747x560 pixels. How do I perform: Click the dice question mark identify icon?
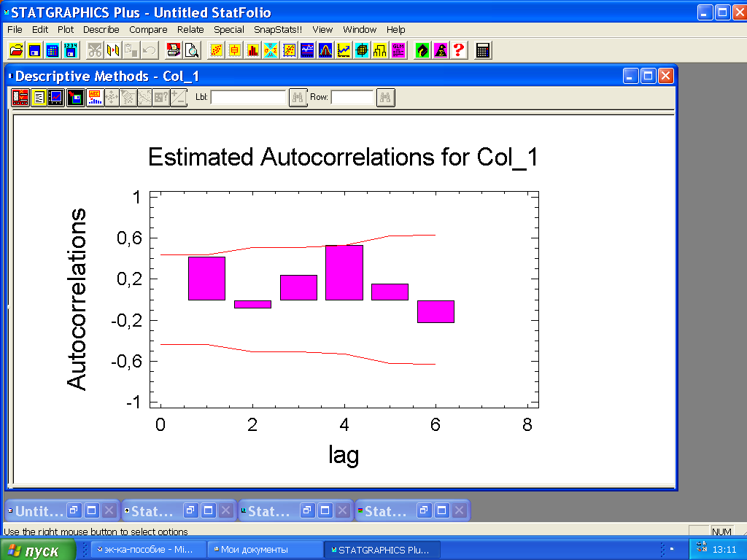coord(161,98)
